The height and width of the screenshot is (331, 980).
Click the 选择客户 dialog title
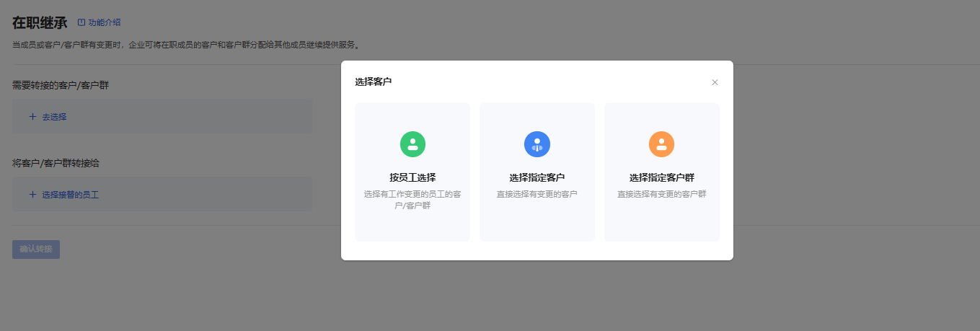[374, 82]
